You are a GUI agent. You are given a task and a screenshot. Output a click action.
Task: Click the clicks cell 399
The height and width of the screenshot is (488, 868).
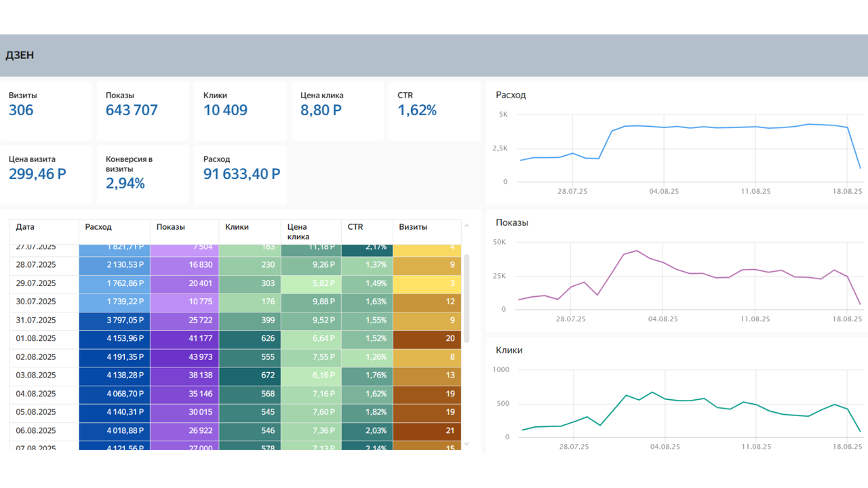pos(250,320)
